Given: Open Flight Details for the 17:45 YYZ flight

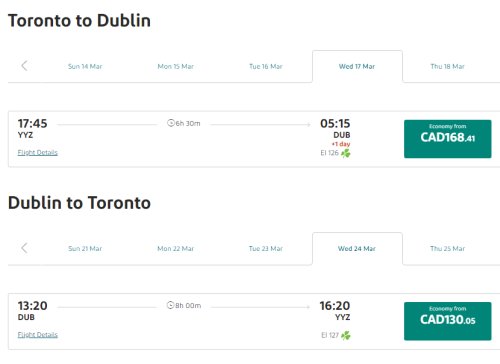Looking at the screenshot, I should 38,152.
